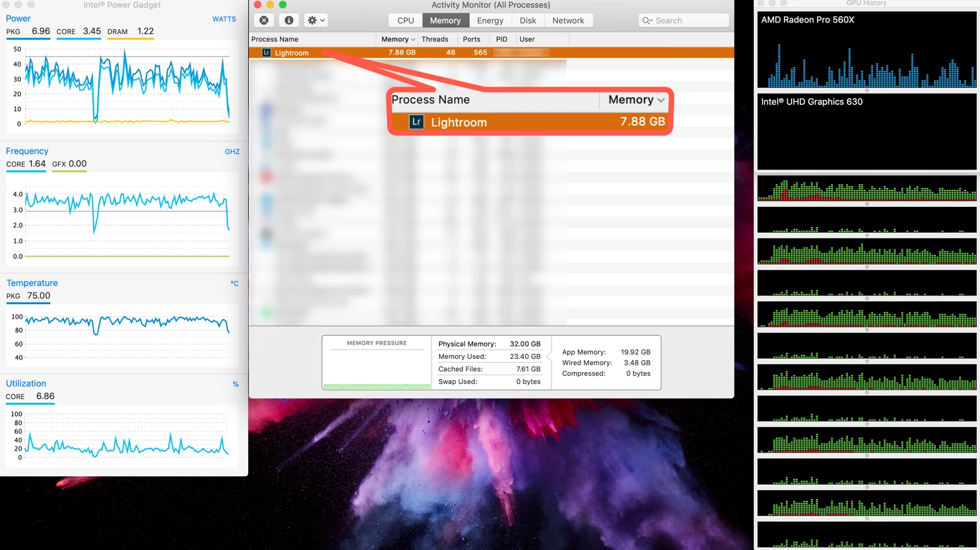This screenshot has height=550, width=980.
Task: Click the Lightroom Lr app icon in the list
Action: (x=266, y=53)
